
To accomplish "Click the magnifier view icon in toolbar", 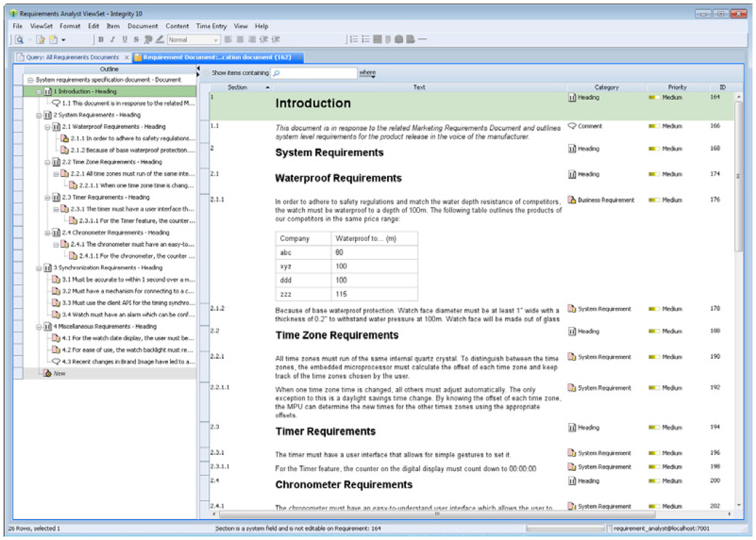I will (20, 40).
